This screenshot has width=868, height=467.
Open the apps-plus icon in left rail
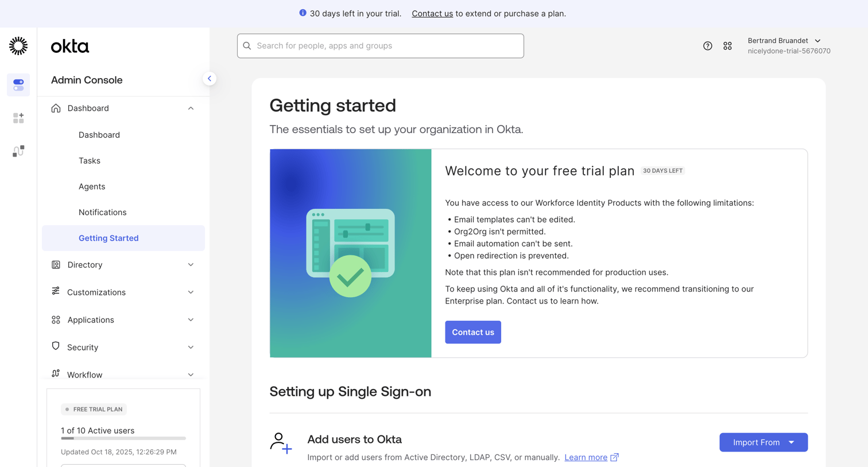(18, 118)
